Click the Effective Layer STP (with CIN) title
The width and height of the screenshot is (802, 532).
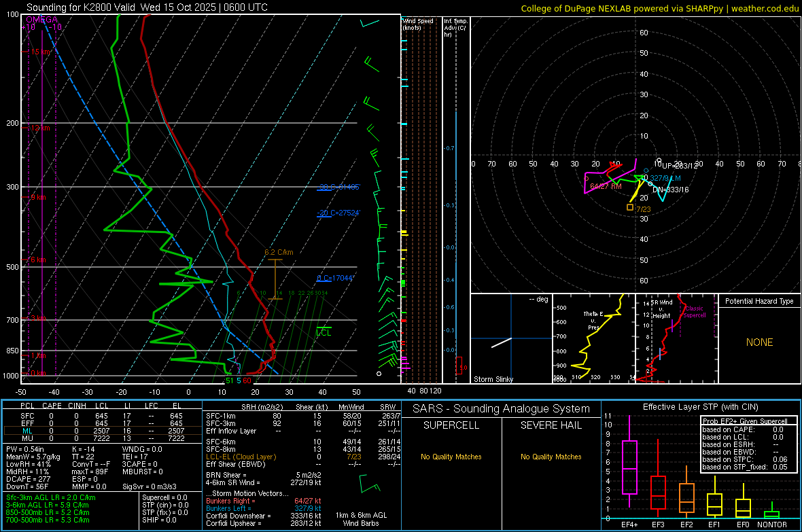[701, 407]
